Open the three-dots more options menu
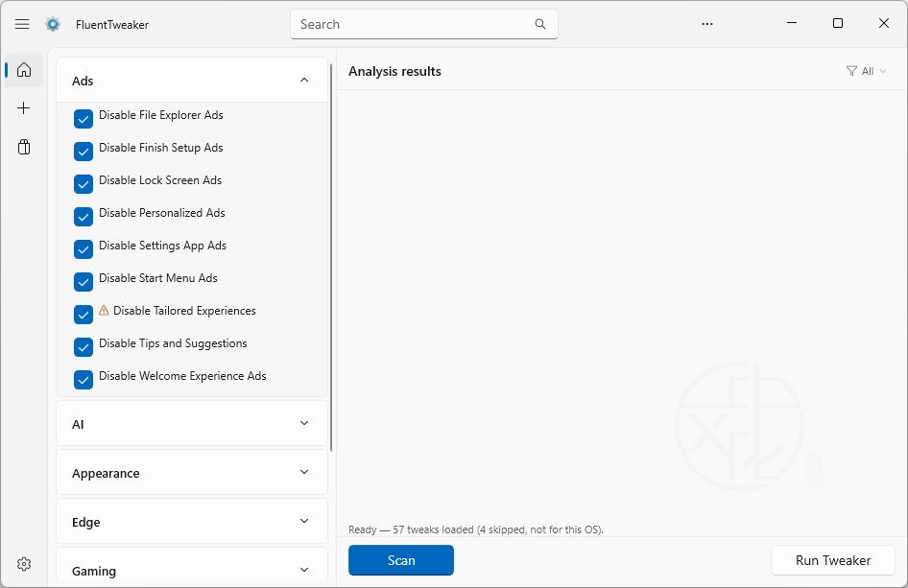This screenshot has width=908, height=588. (x=707, y=24)
